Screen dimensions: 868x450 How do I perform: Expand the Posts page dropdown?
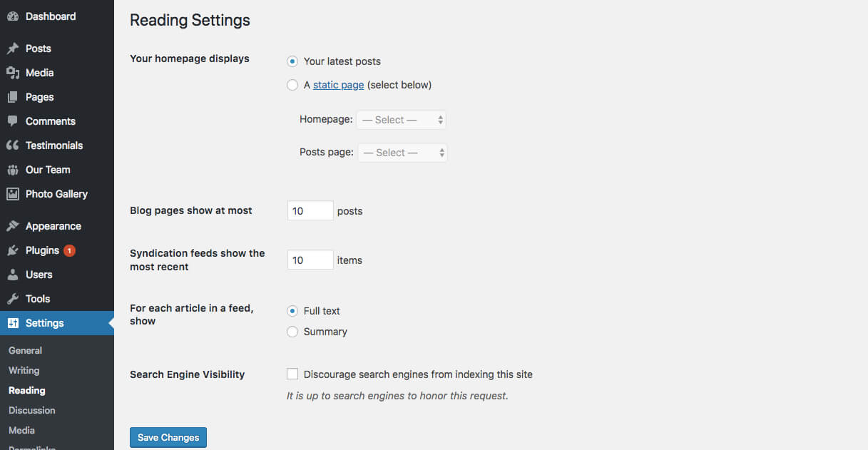(402, 153)
